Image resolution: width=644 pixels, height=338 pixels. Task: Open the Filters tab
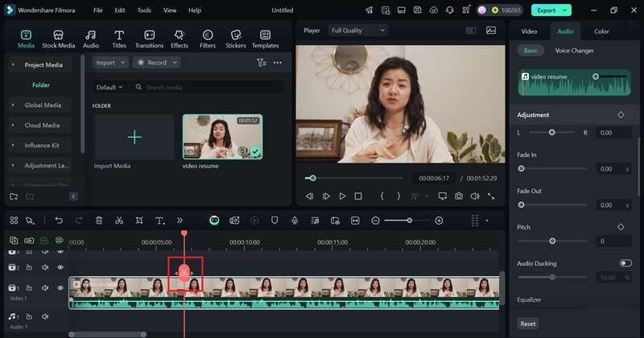(208, 39)
